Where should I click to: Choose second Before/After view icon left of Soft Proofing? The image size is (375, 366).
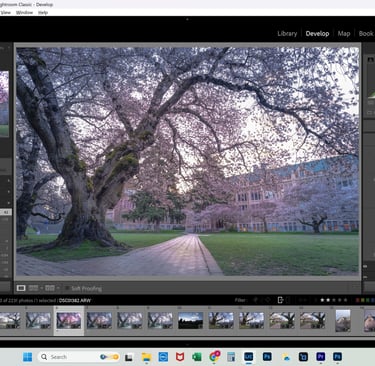coord(50,288)
